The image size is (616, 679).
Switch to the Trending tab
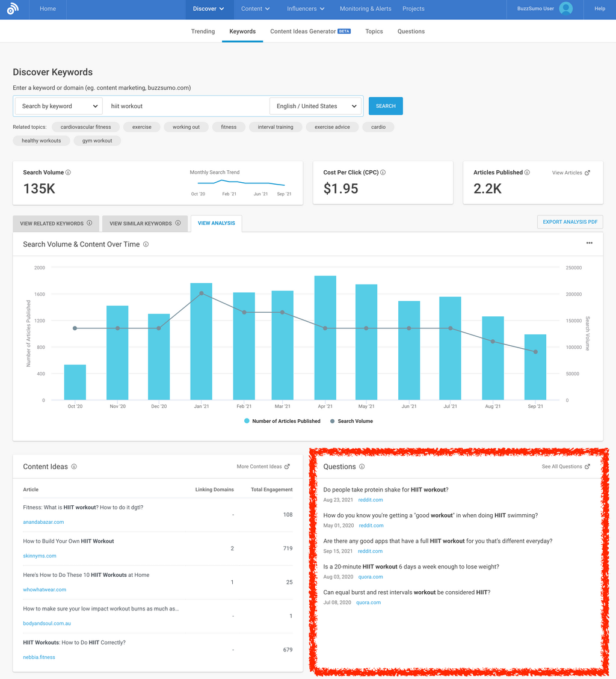203,31
